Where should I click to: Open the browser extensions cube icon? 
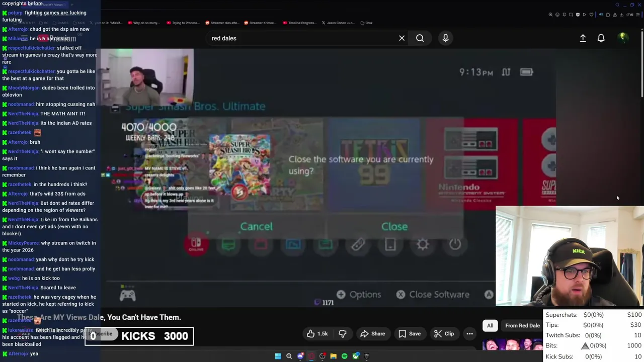tap(608, 15)
